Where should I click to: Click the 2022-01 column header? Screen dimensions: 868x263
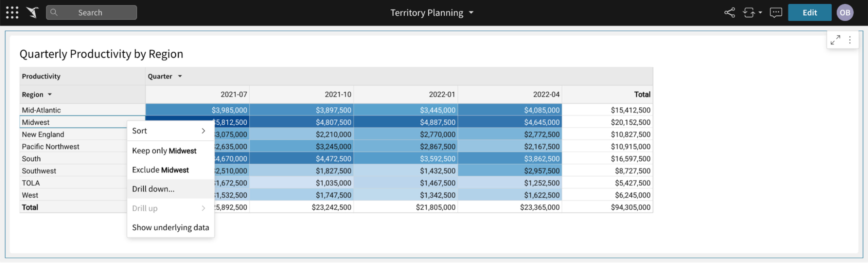tap(406, 94)
